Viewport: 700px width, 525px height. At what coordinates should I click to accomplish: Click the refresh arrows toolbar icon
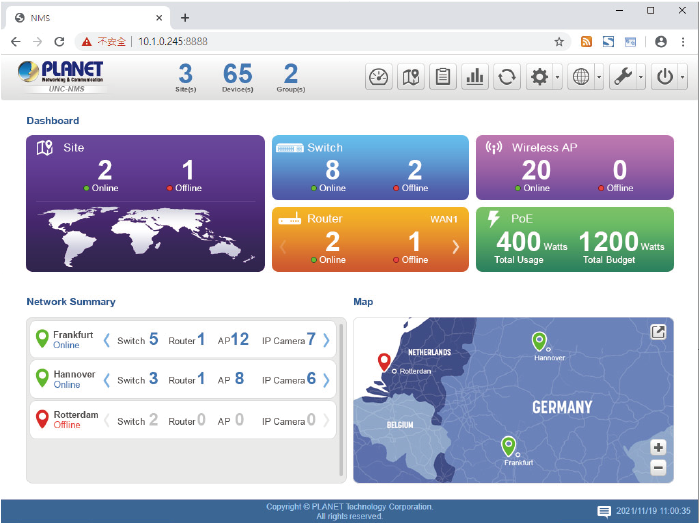(507, 77)
